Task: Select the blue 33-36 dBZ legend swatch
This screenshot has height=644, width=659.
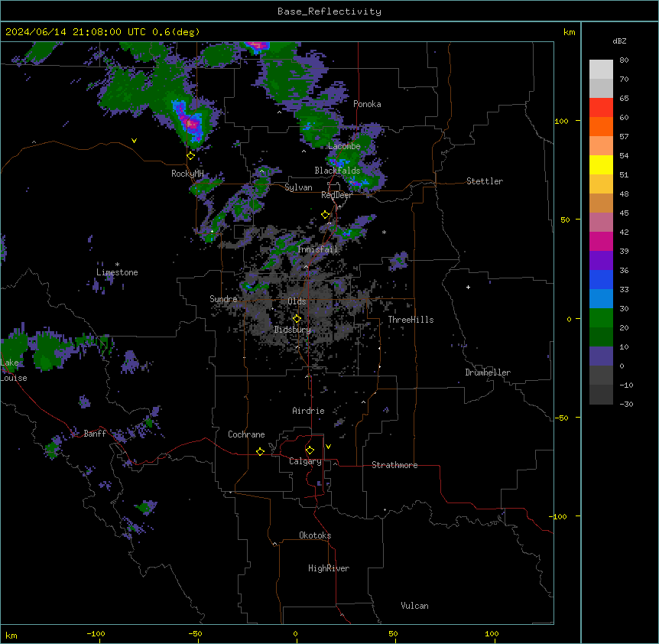Action: (x=601, y=279)
